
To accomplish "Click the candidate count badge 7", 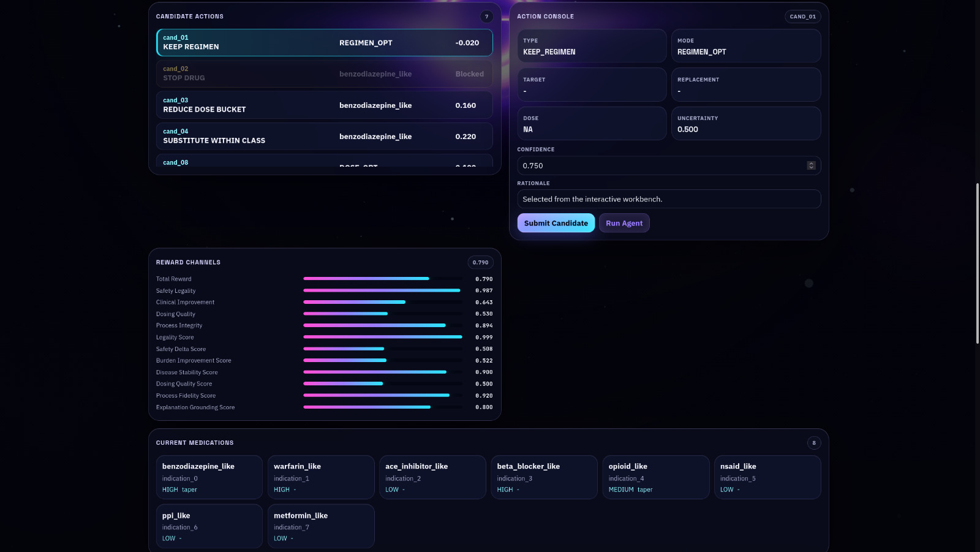I will pos(486,17).
